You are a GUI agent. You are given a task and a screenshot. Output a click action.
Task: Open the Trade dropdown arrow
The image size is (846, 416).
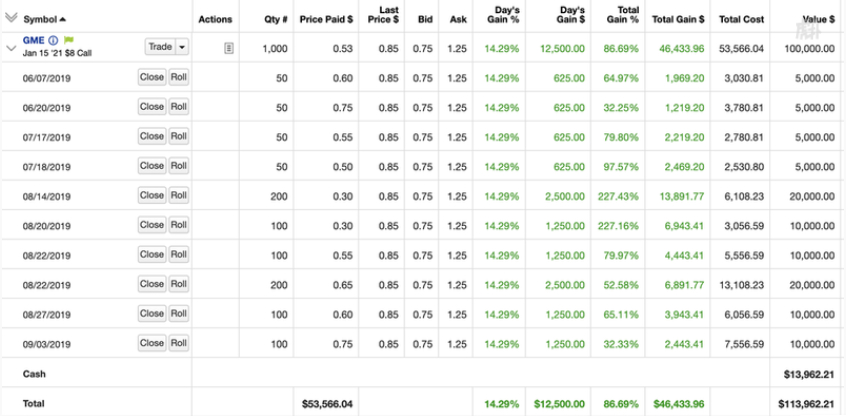[x=182, y=47]
